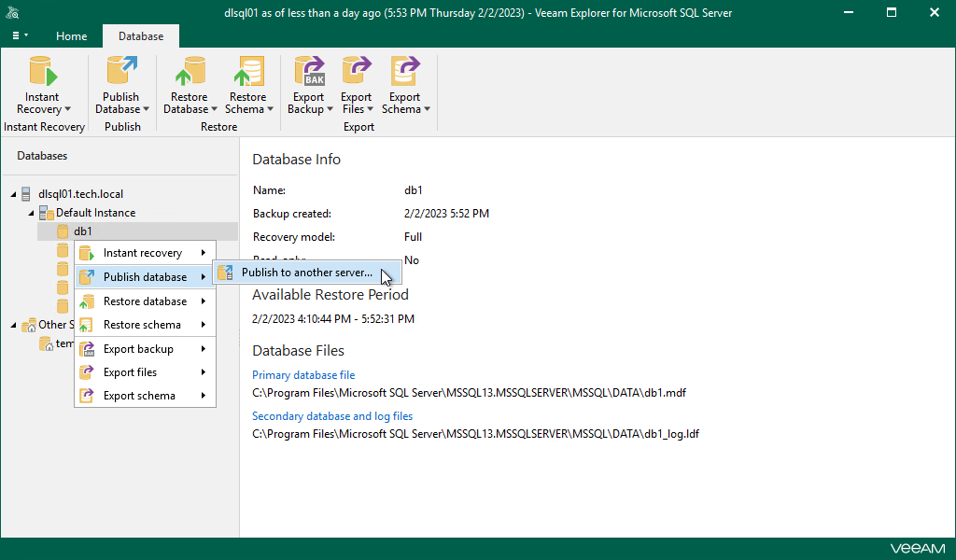Open Export backup submenu in context menu

145,349
